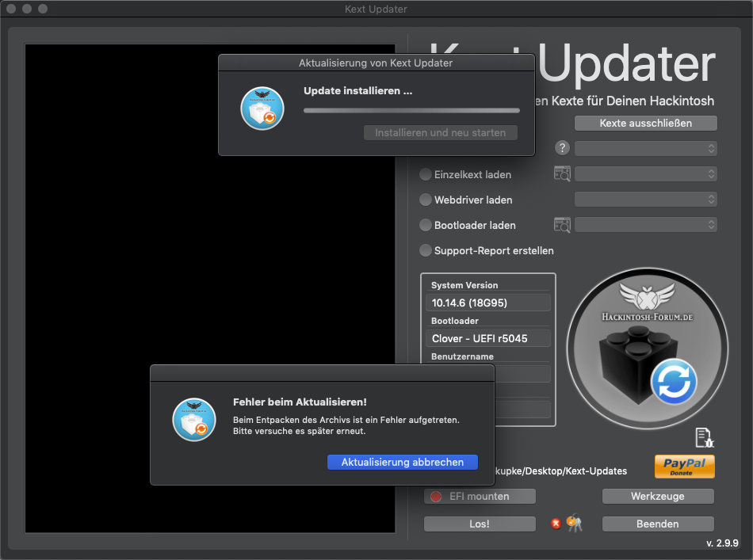This screenshot has height=560, width=753.
Task: Click the Los! button
Action: pyautogui.click(x=480, y=524)
